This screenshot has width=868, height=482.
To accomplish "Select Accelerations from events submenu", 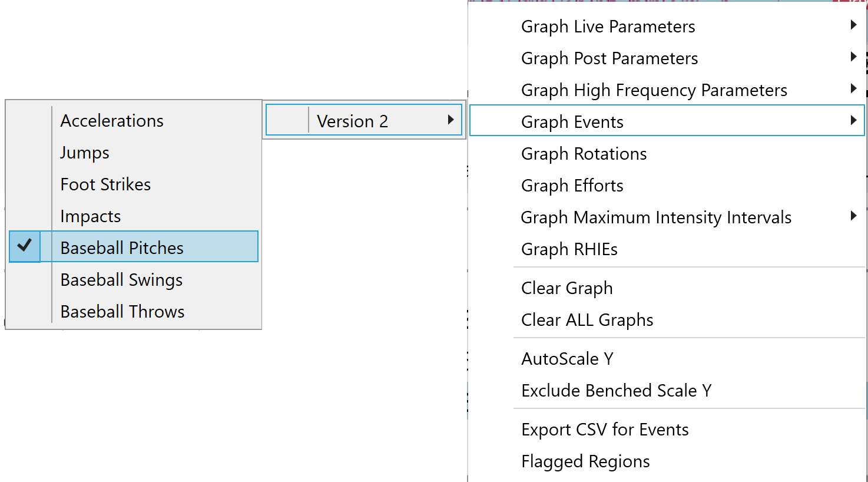I will [112, 121].
